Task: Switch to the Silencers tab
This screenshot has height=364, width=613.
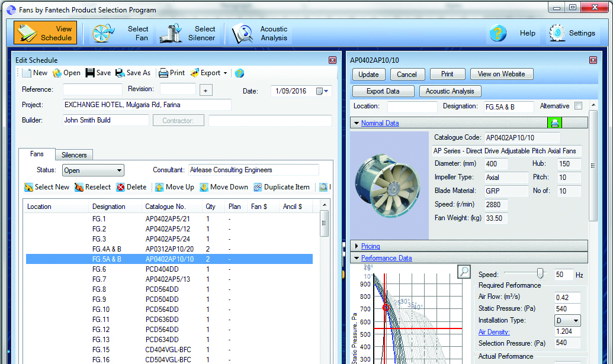Action: coord(74,155)
